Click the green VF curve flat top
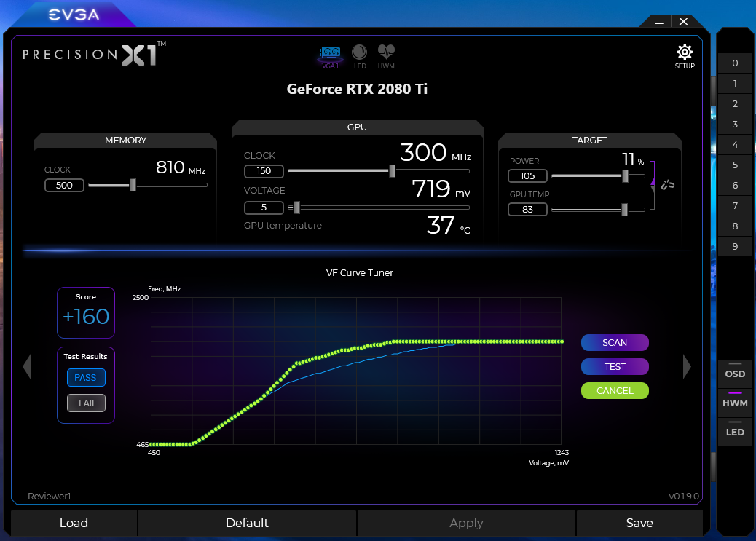756x541 pixels. pos(477,341)
